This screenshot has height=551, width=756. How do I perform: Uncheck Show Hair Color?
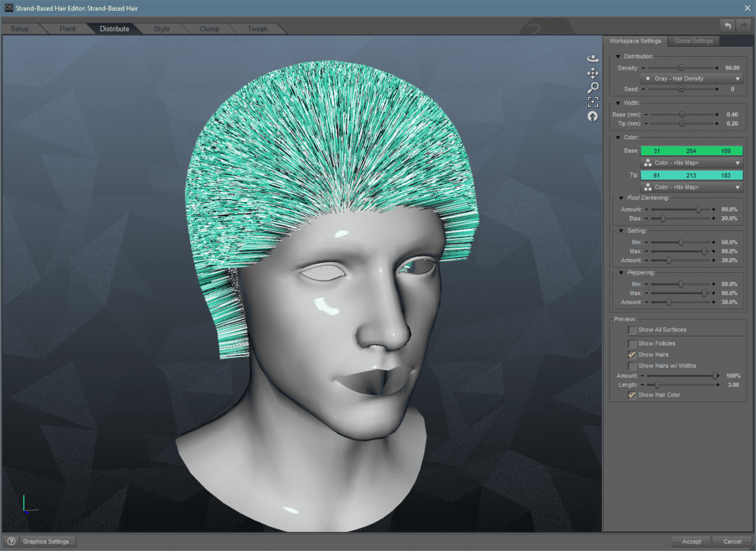[633, 394]
